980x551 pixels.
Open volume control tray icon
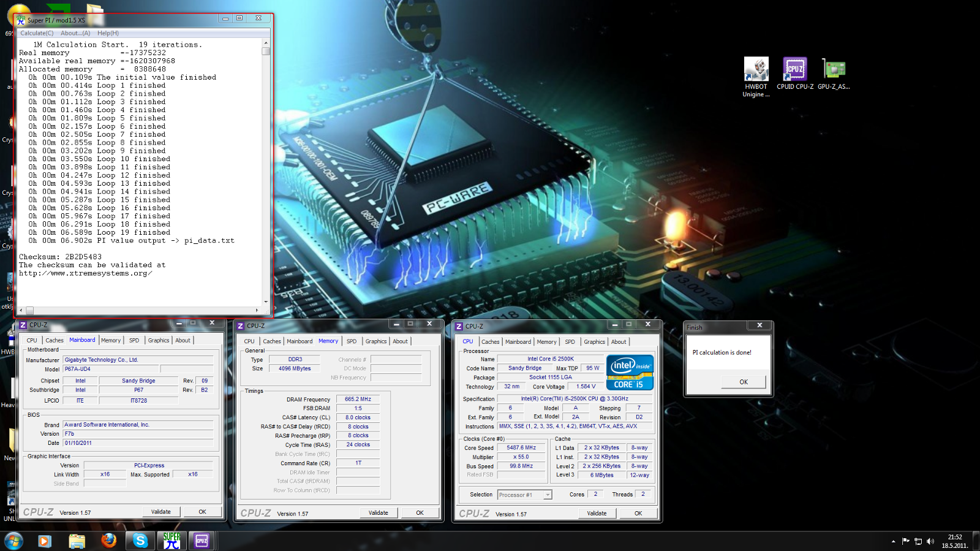pyautogui.click(x=930, y=541)
